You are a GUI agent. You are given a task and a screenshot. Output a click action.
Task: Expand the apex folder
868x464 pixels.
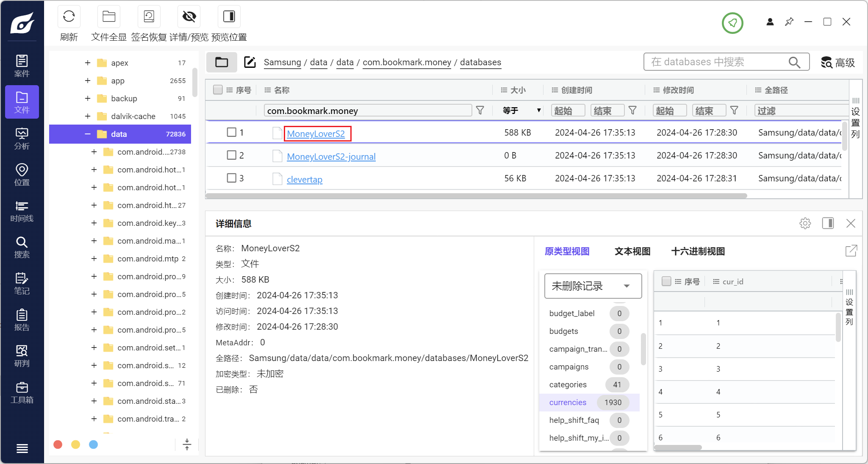(x=87, y=63)
